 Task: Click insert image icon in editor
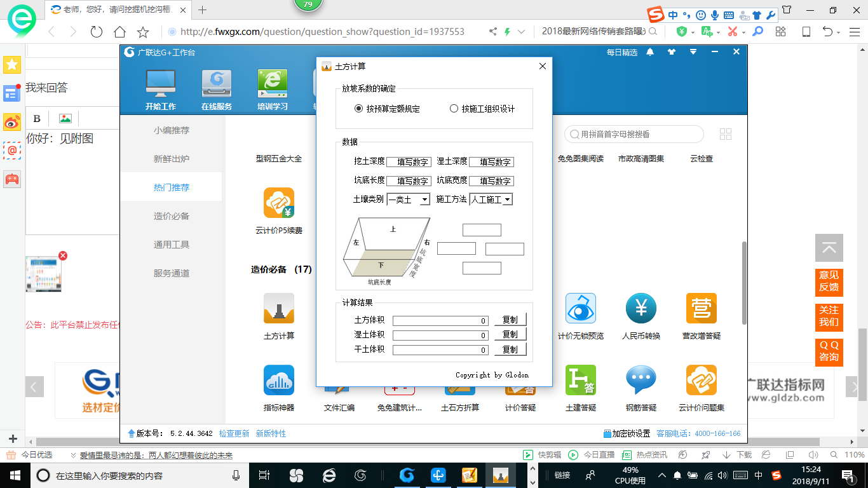(x=65, y=118)
